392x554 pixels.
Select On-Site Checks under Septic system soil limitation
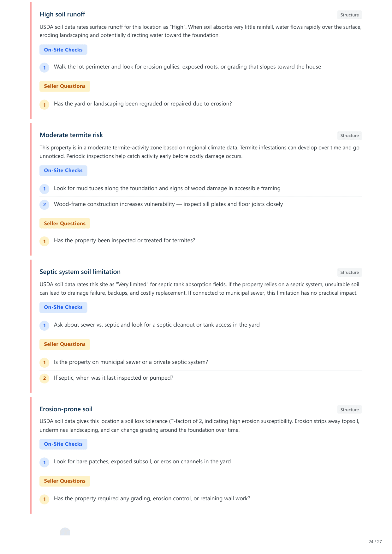point(63,307)
